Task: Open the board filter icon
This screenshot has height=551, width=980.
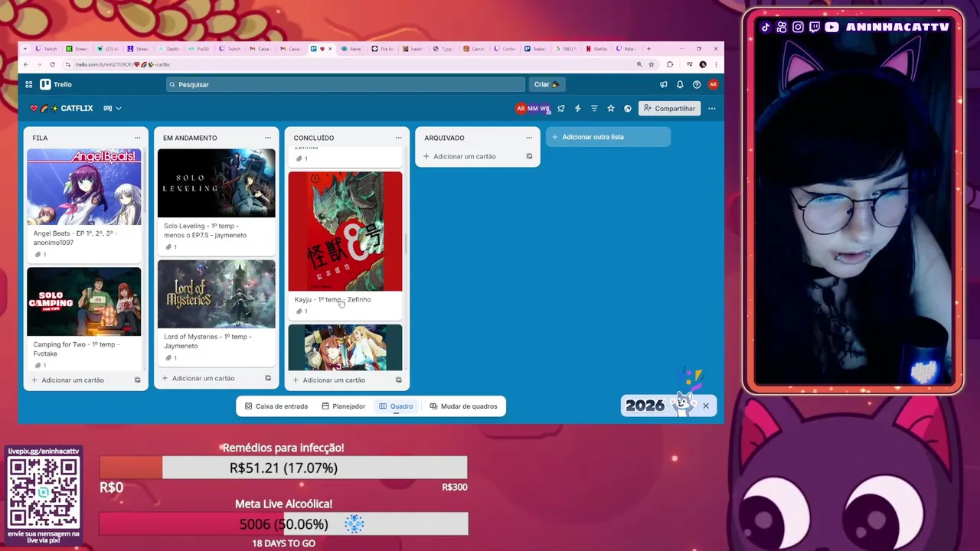Action: point(594,109)
